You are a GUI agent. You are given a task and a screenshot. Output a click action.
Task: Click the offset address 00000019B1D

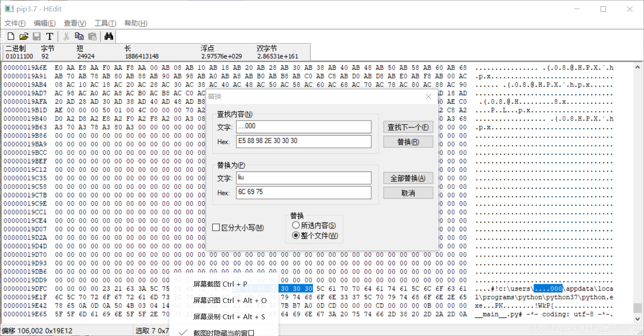[25, 110]
